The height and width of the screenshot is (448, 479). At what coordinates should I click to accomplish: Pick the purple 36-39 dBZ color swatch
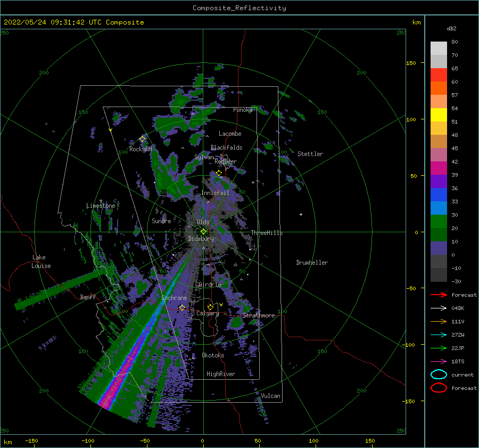439,181
